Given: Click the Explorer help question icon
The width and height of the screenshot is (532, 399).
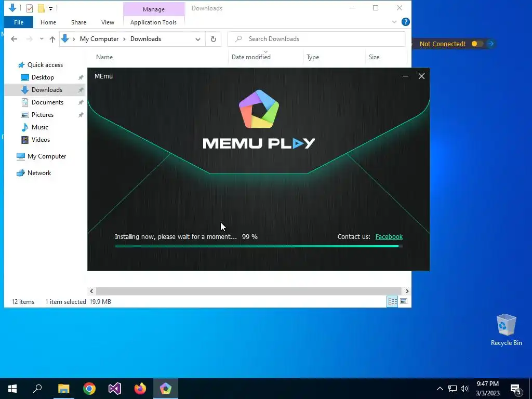Looking at the screenshot, I should [405, 22].
